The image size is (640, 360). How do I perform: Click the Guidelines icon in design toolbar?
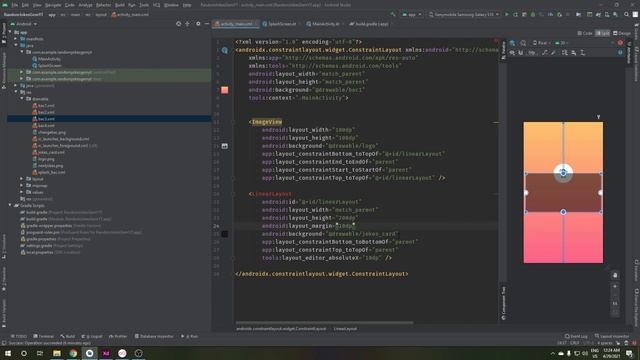582,53
